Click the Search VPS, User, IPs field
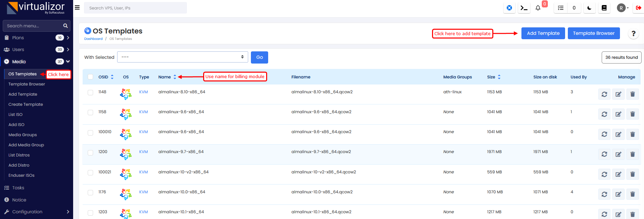 coord(135,8)
